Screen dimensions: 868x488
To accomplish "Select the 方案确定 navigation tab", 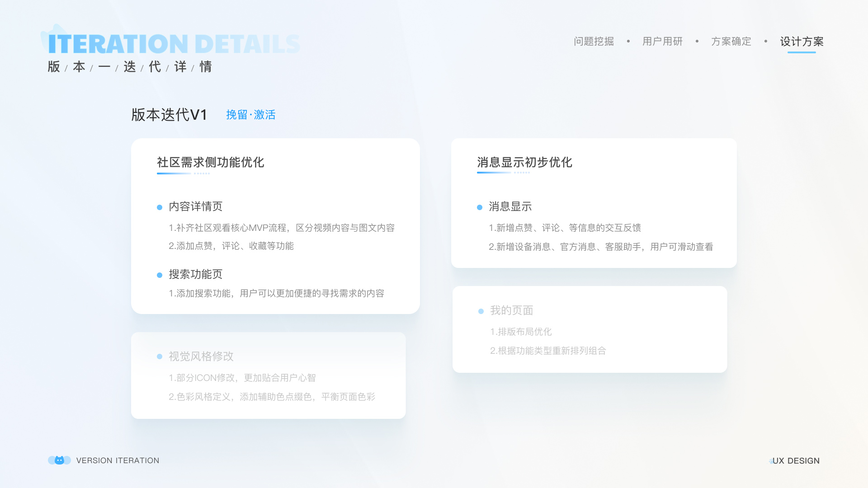I will [731, 42].
